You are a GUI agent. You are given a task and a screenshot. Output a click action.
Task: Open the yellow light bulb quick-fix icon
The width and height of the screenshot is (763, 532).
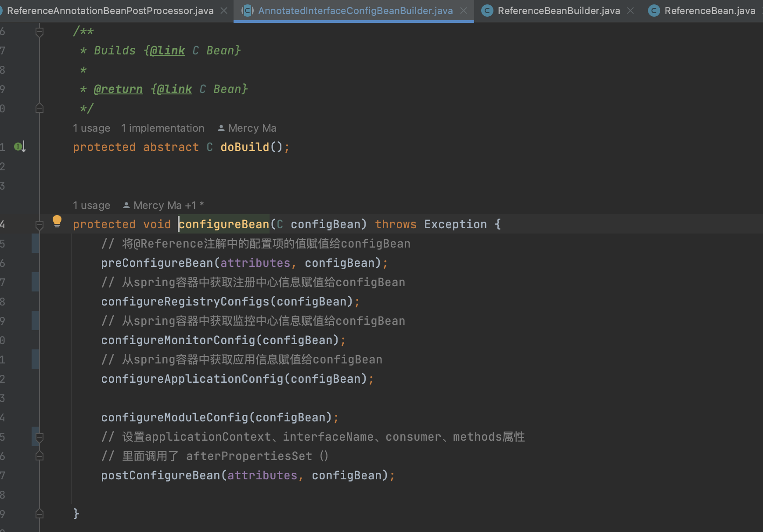(57, 221)
